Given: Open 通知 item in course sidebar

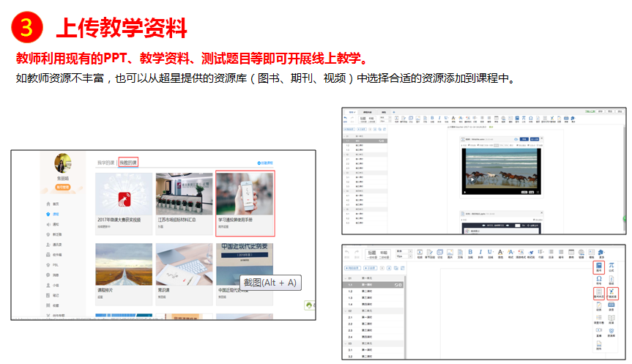Looking at the screenshot, I should [53, 224].
